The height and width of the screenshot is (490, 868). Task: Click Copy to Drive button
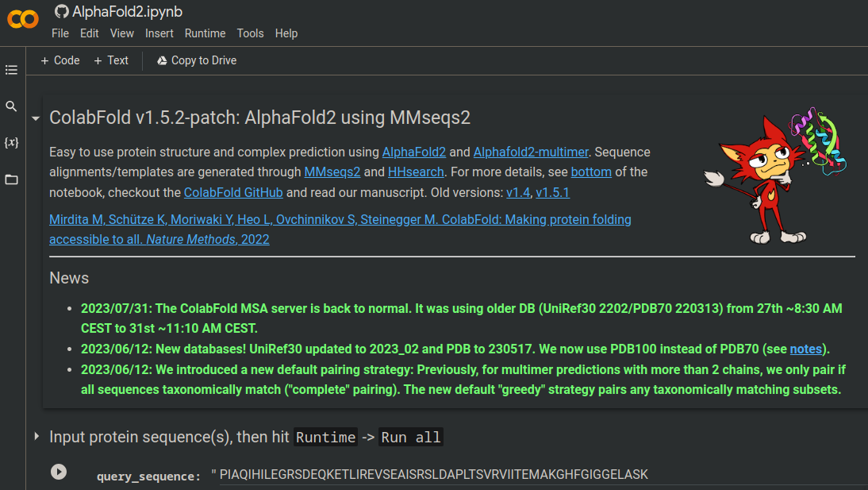click(197, 60)
